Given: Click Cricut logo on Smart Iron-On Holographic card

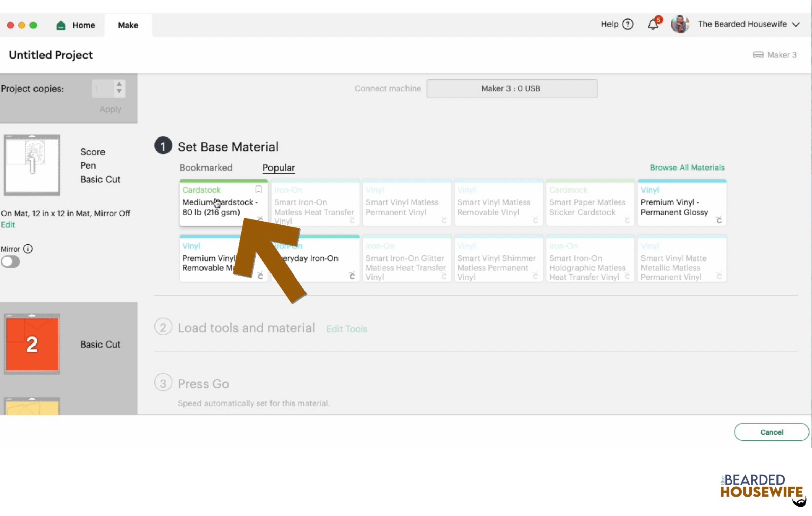Looking at the screenshot, I should click(627, 276).
